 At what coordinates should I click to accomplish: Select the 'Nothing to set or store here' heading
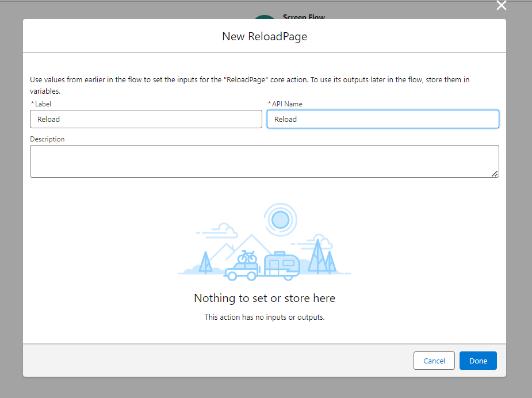265,298
